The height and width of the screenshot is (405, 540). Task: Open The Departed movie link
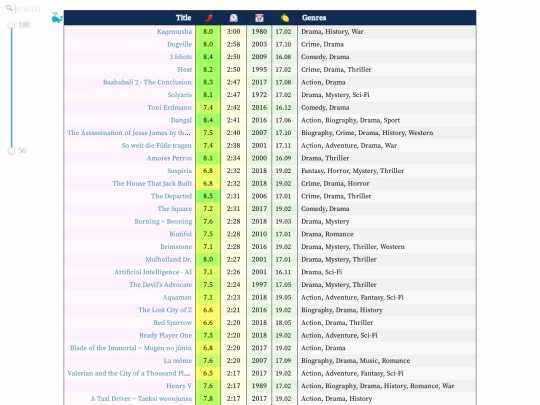pyautogui.click(x=171, y=196)
